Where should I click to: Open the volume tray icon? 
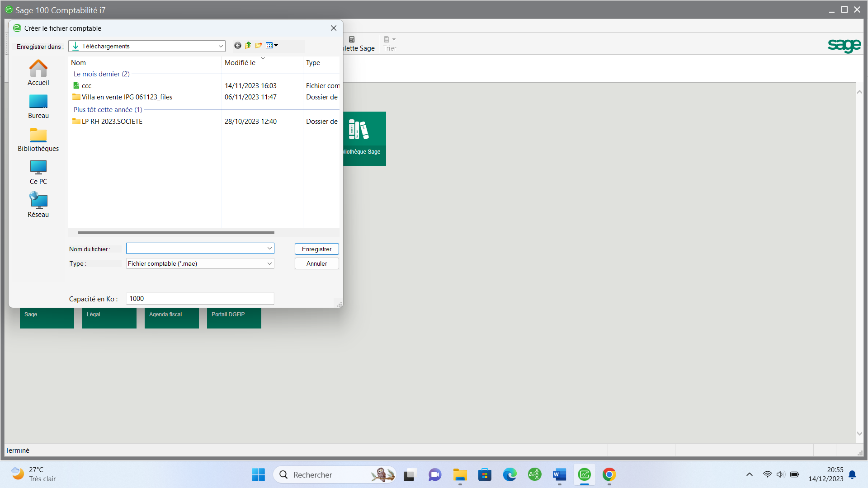pyautogui.click(x=781, y=474)
